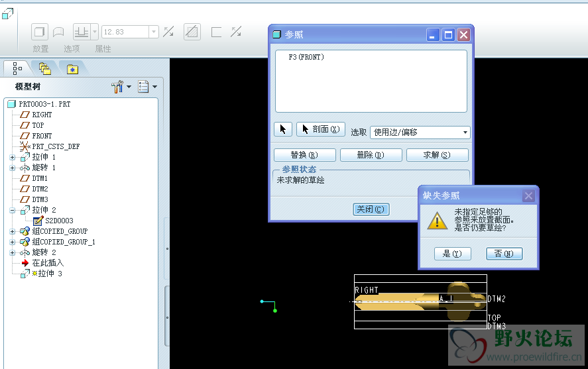Minimize the 参照 dialog
Image resolution: width=588 pixels, height=369 pixels.
[x=433, y=35]
